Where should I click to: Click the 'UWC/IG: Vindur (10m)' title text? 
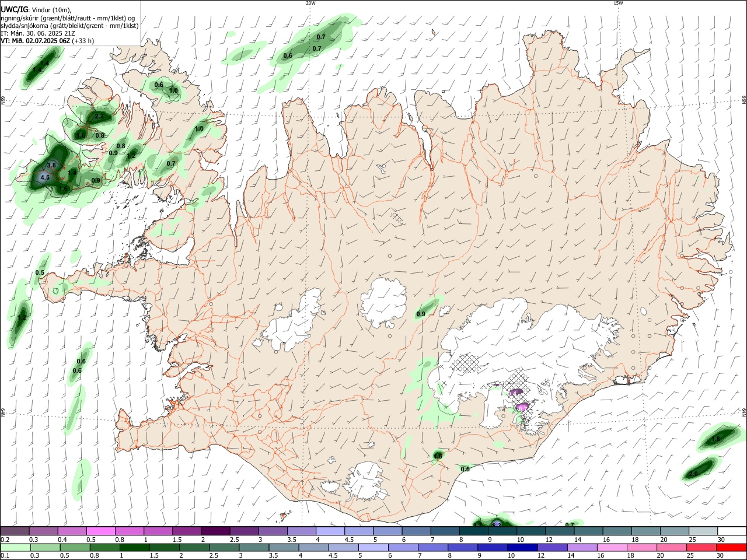pyautogui.click(x=36, y=10)
